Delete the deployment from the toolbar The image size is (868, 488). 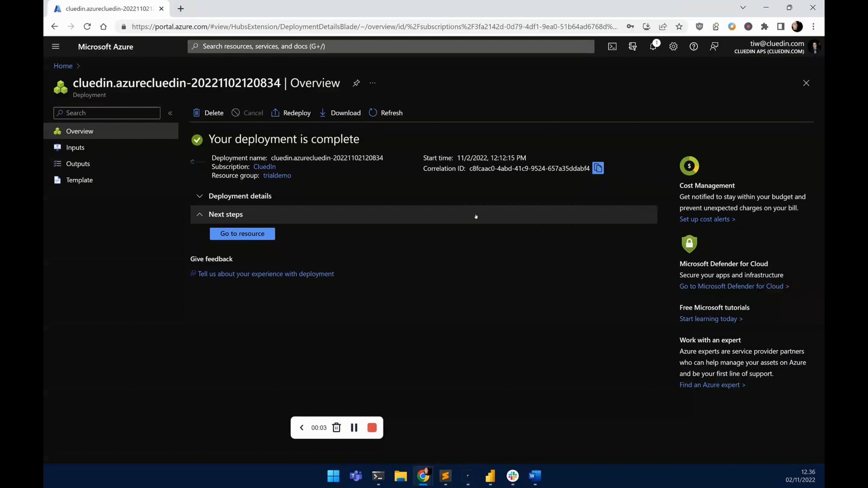208,113
